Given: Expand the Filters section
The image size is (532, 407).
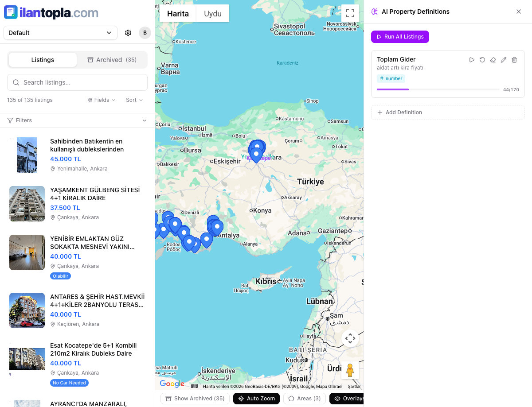Looking at the screenshot, I should click(77, 120).
